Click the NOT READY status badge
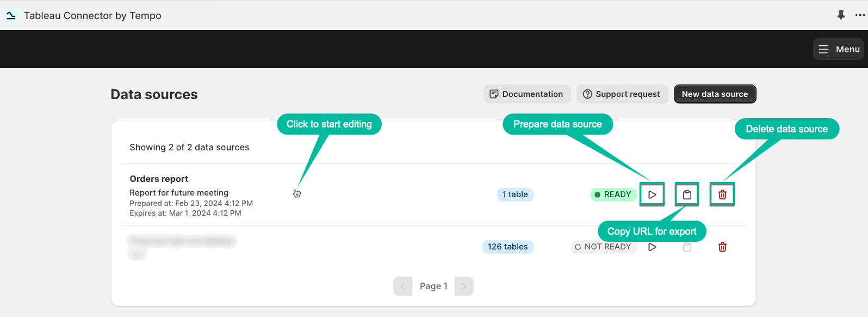This screenshot has height=317, width=868. point(603,247)
